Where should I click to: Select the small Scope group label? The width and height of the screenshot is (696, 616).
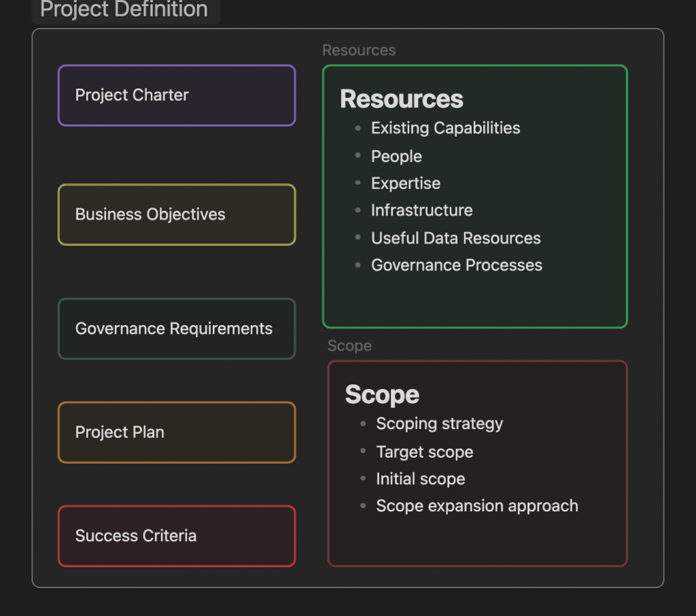pos(349,346)
